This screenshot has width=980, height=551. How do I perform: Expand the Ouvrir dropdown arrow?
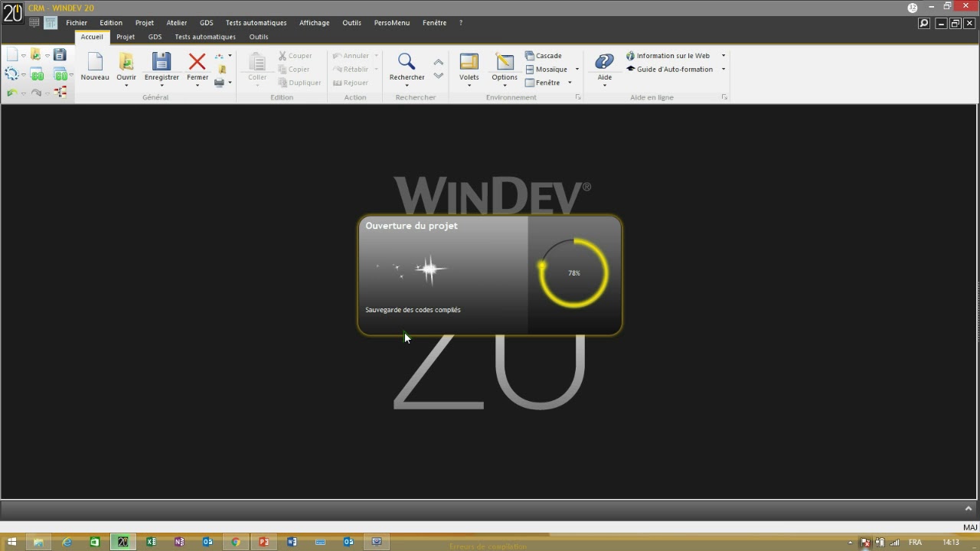tap(126, 85)
